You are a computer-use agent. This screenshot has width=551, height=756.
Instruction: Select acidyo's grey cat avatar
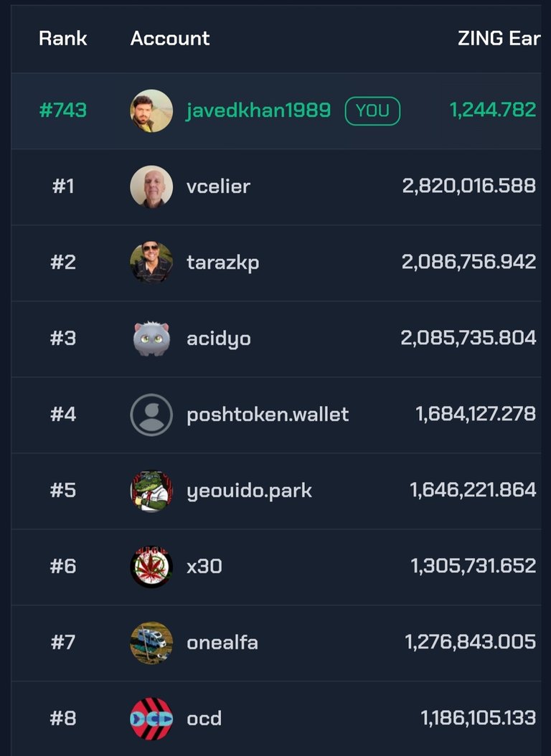[x=151, y=339]
